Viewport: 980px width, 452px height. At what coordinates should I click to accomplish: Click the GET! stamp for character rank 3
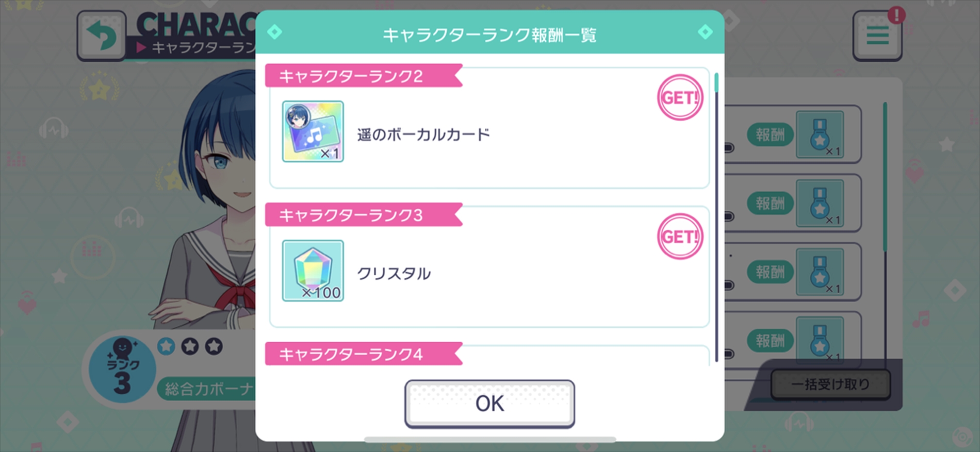click(x=680, y=237)
